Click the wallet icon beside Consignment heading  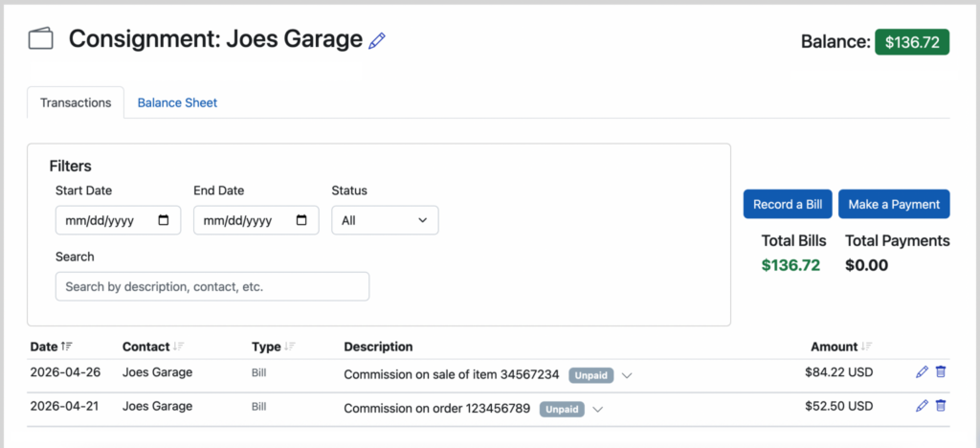tap(40, 38)
